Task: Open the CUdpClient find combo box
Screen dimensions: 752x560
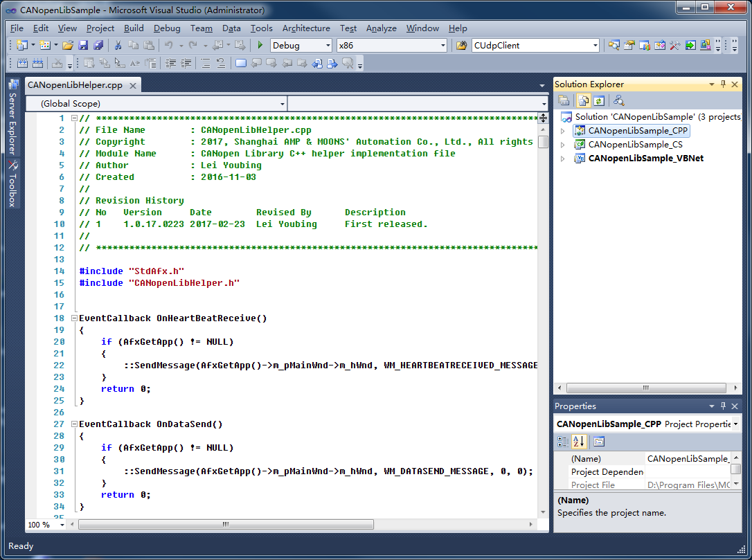Action: click(535, 46)
